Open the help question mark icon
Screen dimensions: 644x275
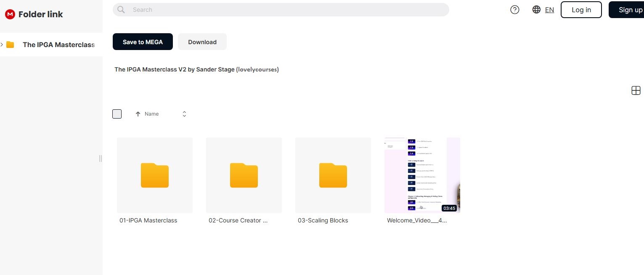514,10
